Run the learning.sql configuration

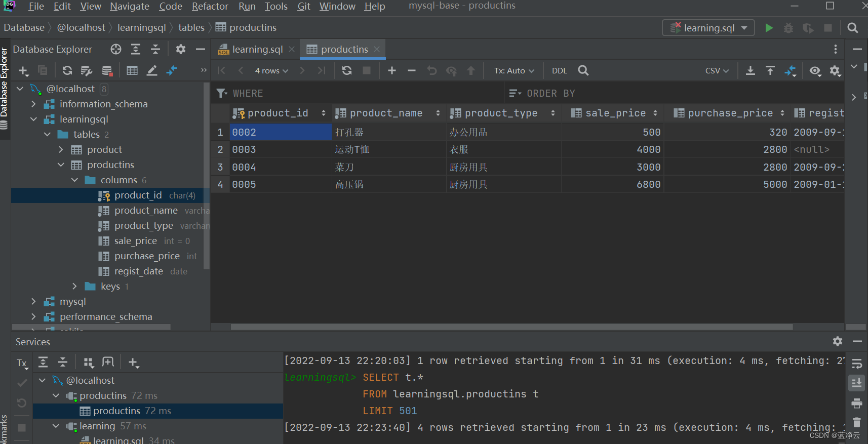pos(769,28)
